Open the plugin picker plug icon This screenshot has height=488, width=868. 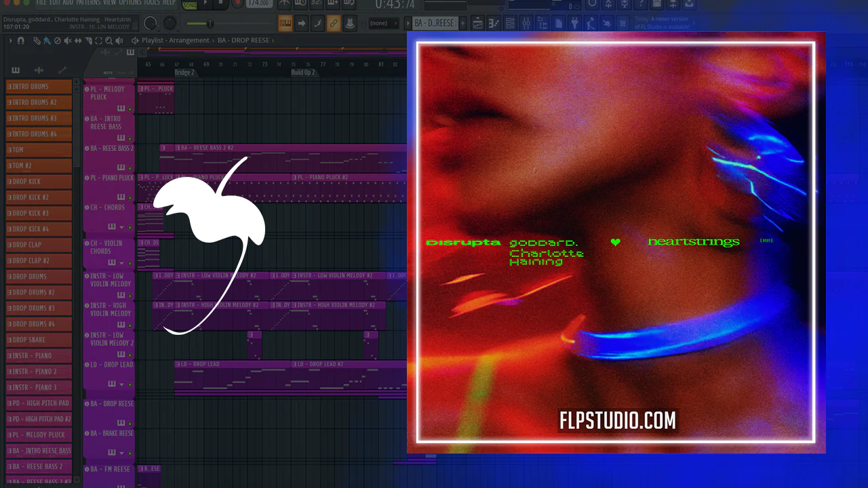pyautogui.click(x=575, y=24)
